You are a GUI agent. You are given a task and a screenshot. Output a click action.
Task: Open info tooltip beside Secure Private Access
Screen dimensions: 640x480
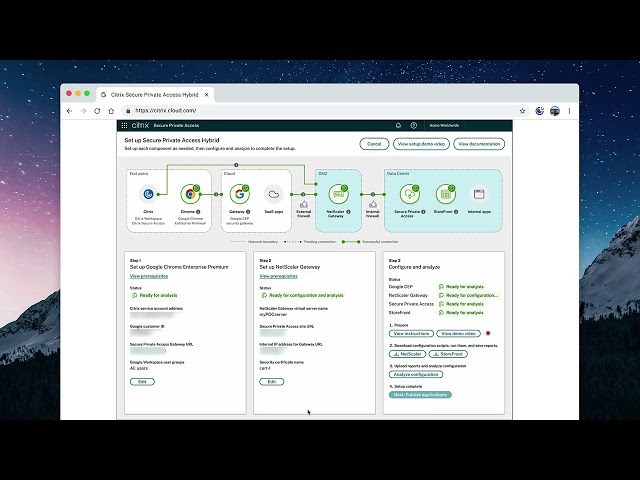tap(423, 212)
